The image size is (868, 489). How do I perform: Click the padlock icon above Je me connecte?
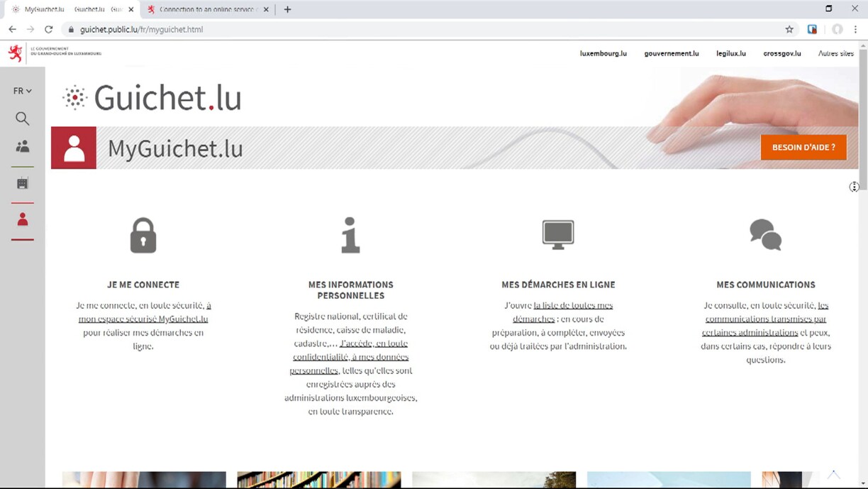[x=143, y=236]
